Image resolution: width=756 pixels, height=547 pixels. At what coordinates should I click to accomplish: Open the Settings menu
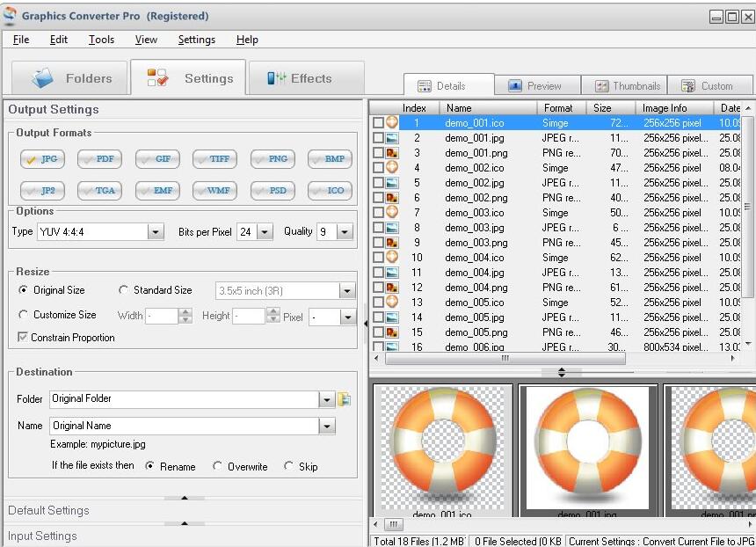pyautogui.click(x=197, y=40)
